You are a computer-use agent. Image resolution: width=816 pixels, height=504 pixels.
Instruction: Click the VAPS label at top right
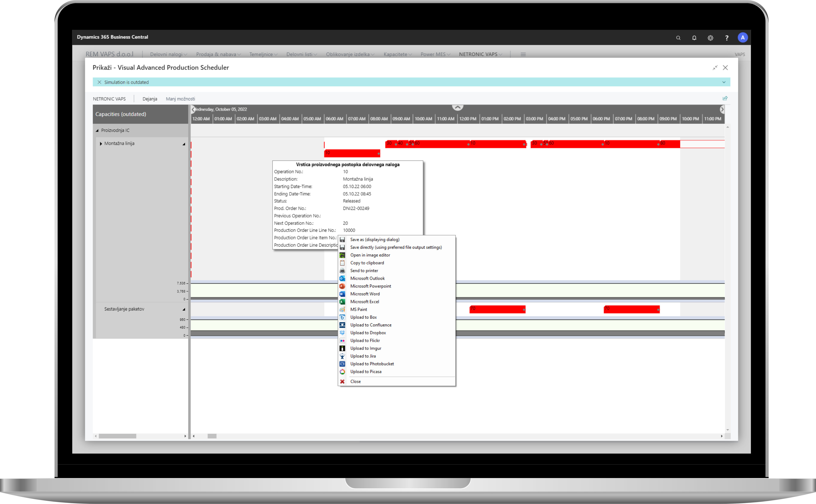pos(740,54)
